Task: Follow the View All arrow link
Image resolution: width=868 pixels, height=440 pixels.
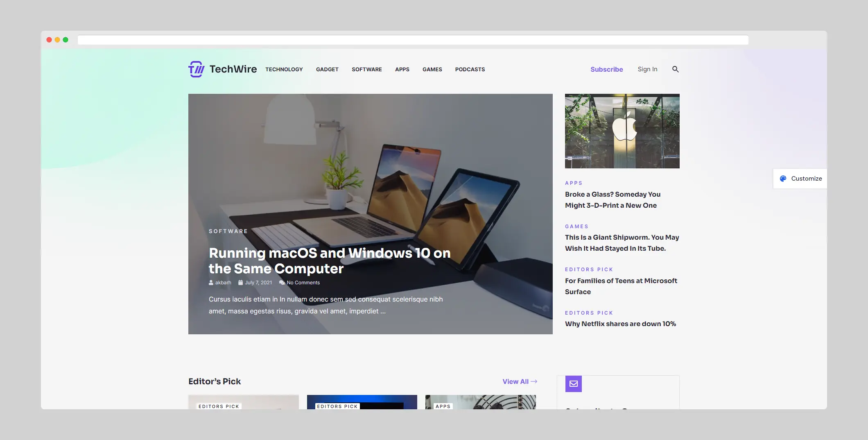Action: tap(520, 381)
